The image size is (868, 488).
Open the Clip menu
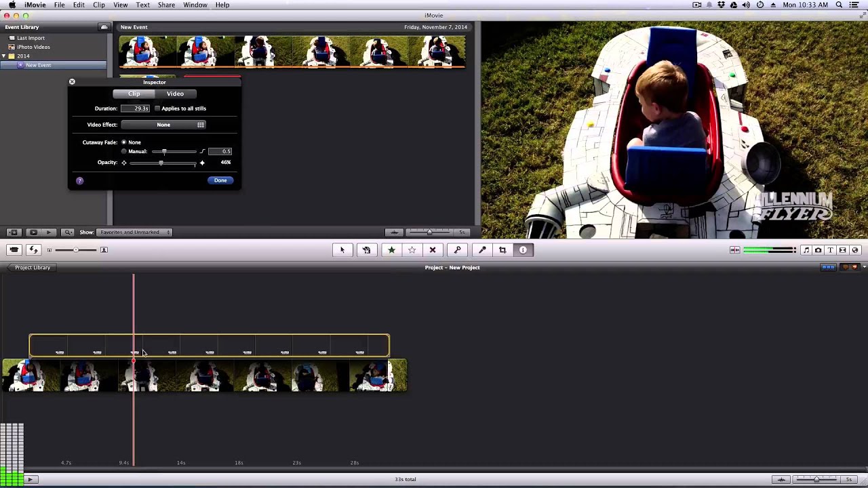pos(99,5)
